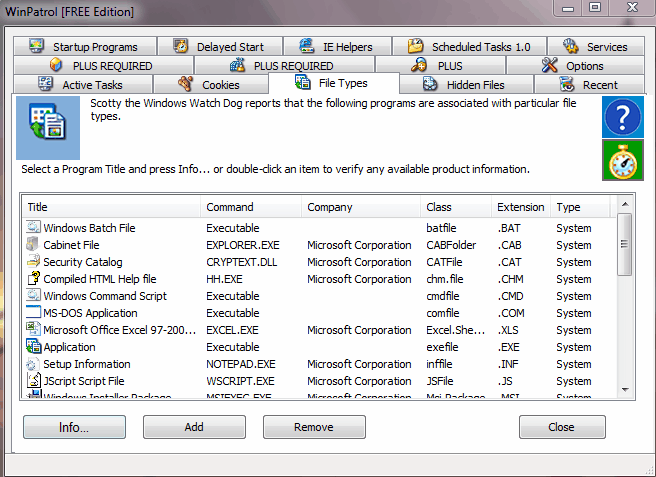The image size is (656, 477).
Task: Open the Recent tab
Action: (x=589, y=85)
